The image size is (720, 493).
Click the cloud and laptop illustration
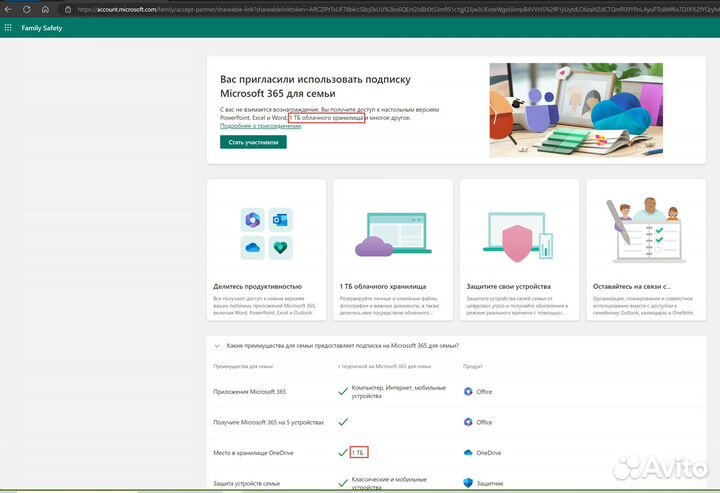tap(393, 235)
